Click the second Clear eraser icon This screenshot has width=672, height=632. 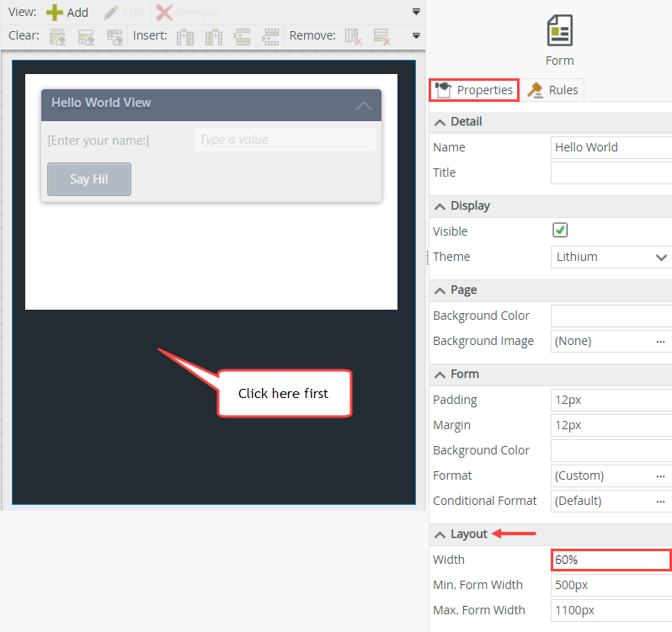point(86,37)
